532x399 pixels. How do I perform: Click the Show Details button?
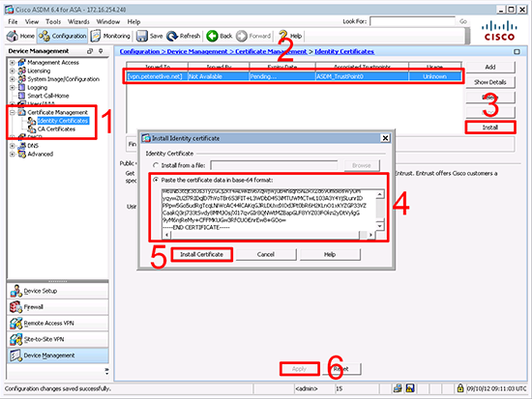pyautogui.click(x=490, y=82)
